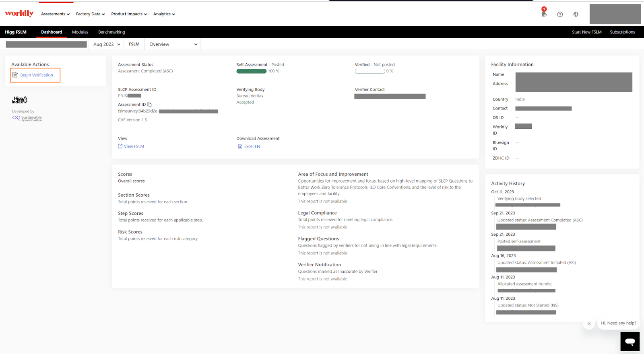Open the Aug 2023 period dropdown
644x354 pixels.
pos(107,44)
